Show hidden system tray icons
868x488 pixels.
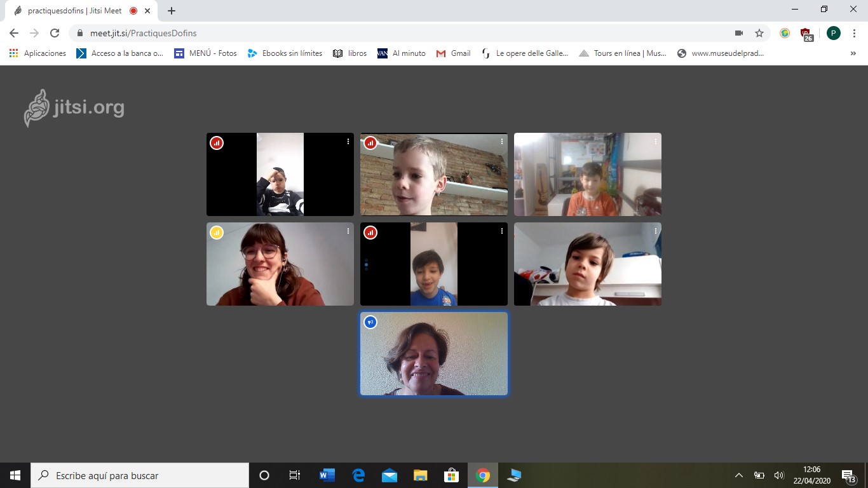point(738,475)
